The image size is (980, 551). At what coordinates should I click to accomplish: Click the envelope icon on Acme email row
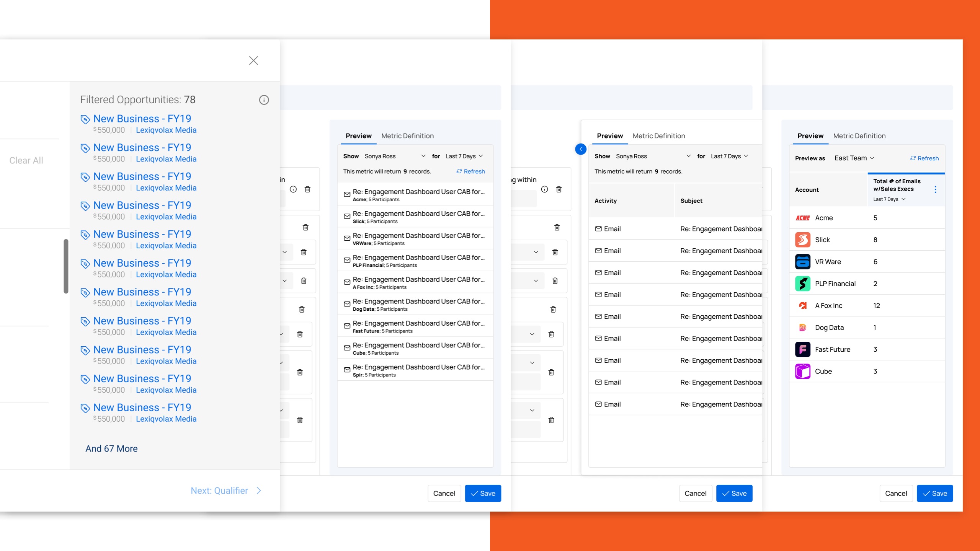pos(347,194)
